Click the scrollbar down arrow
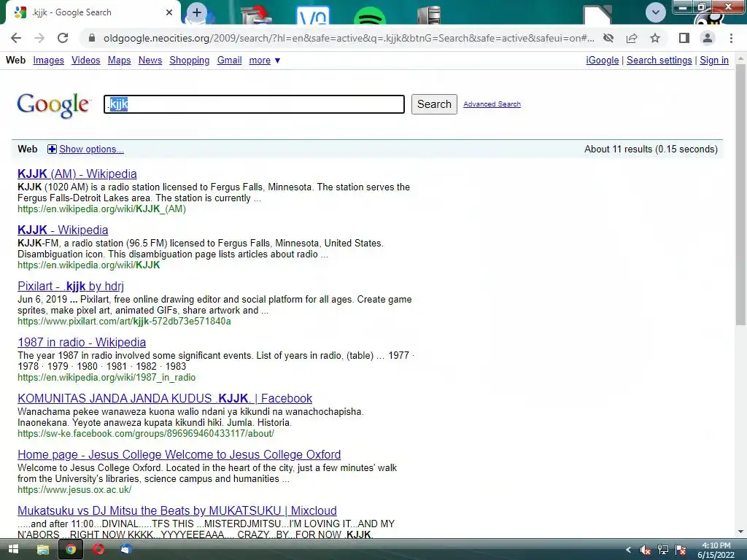Image resolution: width=747 pixels, height=560 pixels. [740, 532]
